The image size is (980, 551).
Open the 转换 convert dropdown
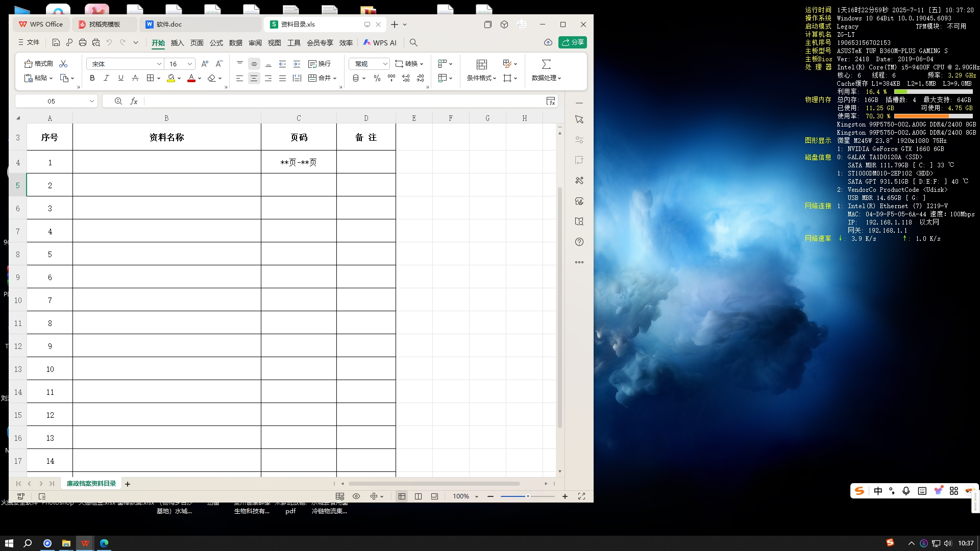409,64
